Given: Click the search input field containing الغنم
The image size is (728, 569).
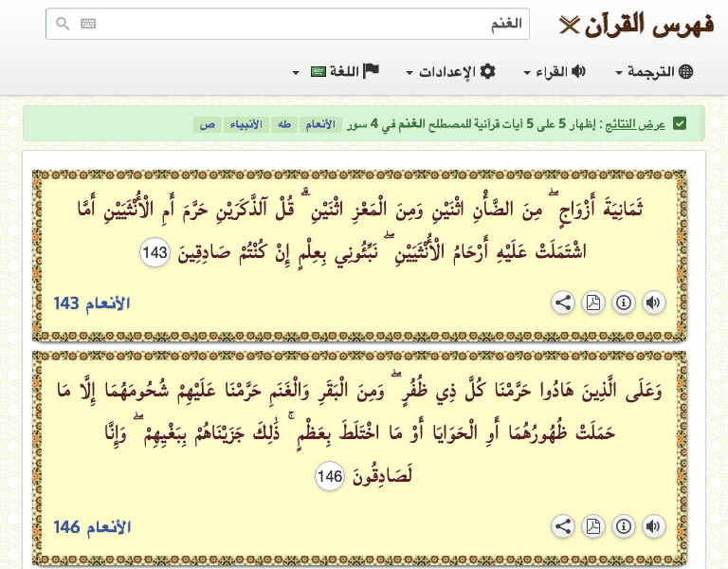Looking at the screenshot, I should [x=287, y=24].
